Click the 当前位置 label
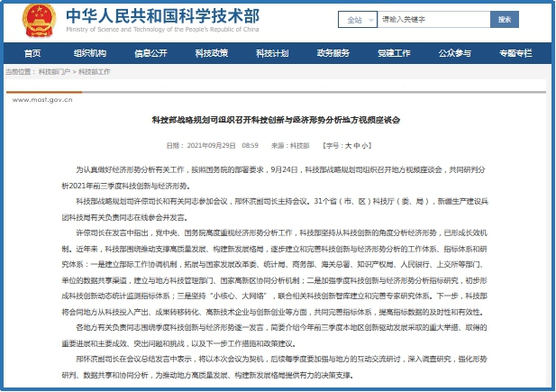This screenshot has width=556, height=392. click(x=20, y=72)
